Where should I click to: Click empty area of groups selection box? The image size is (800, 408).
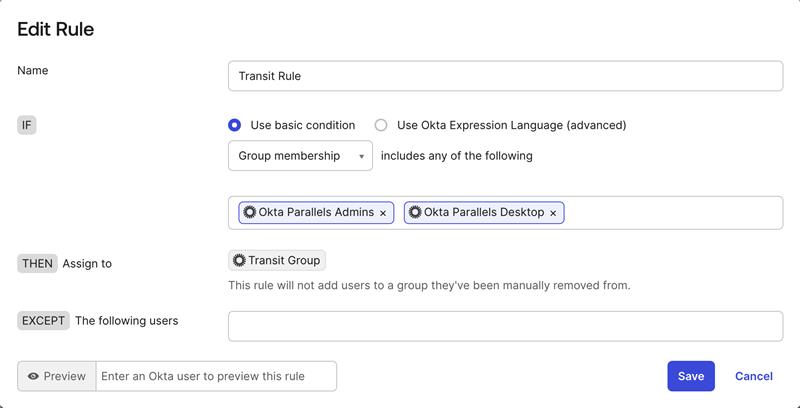[x=673, y=213]
